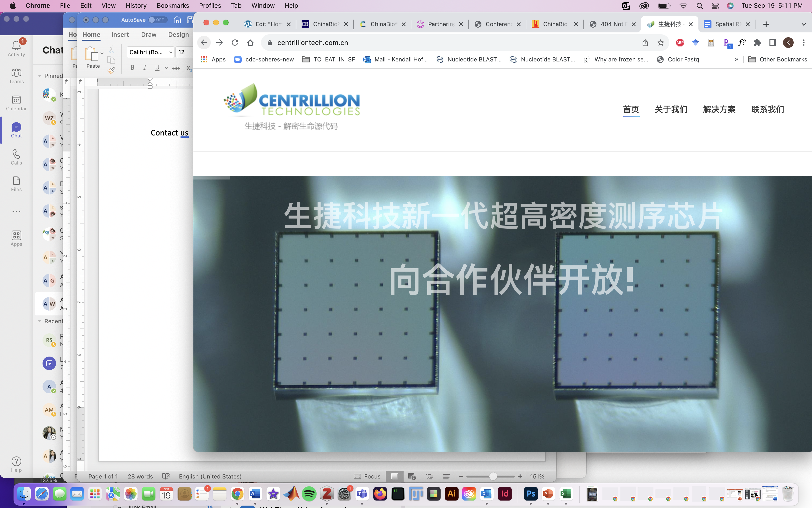This screenshot has height=508, width=812.
Task: Open cdc-spheres-new bookmark
Action: [264, 60]
